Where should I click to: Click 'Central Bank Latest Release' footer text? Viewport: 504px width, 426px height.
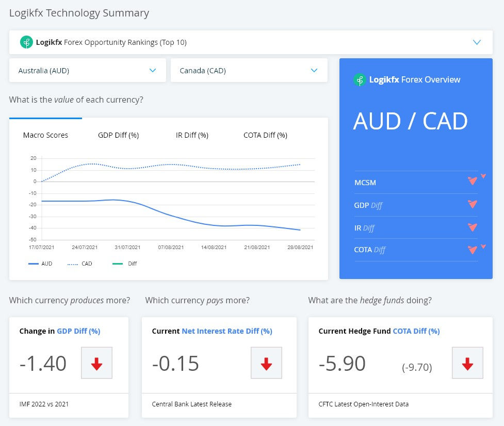click(191, 404)
